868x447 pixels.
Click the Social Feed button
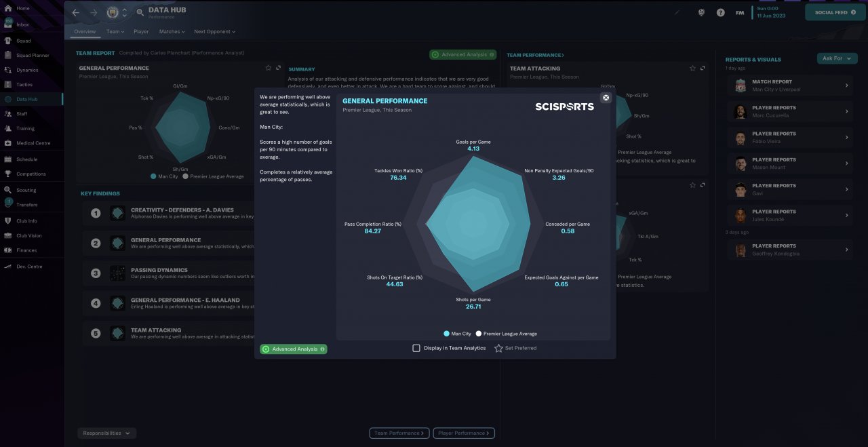point(835,12)
